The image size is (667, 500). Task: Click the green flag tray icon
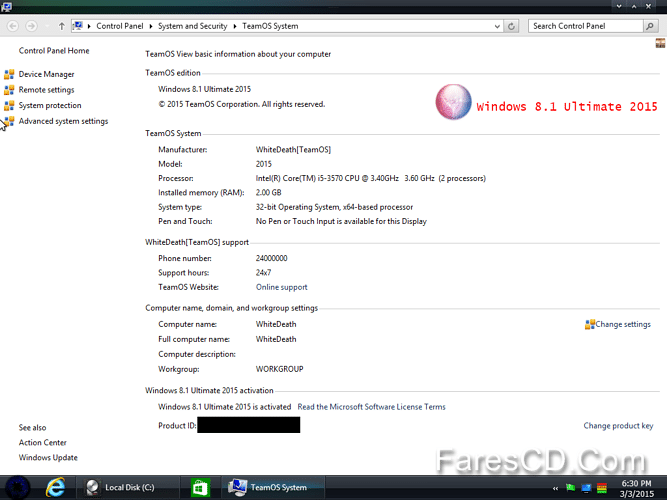point(570,488)
